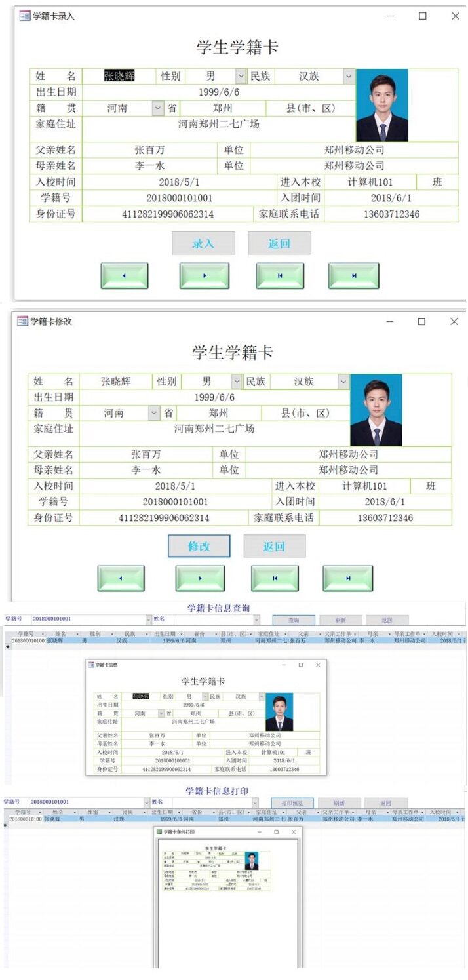Jump to last record in 学籍卡修改 window
The image size is (468, 980).
(348, 578)
